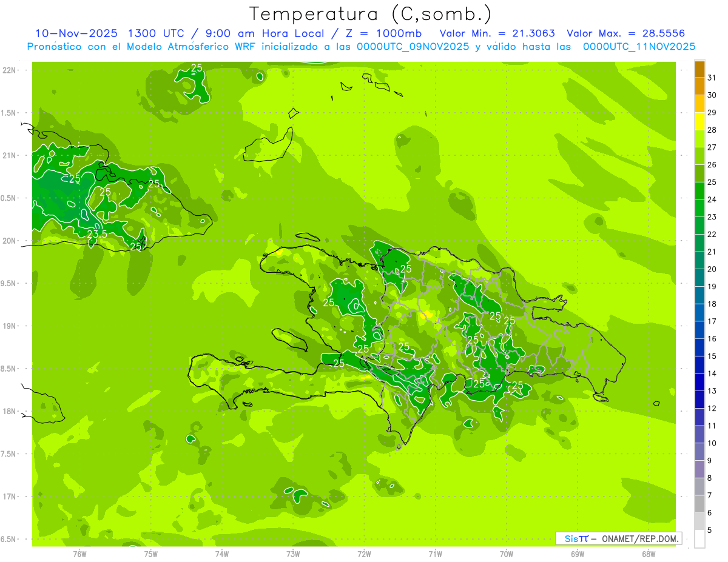Click the '72W' longitude label
The width and height of the screenshot is (728, 562).
coord(364,554)
